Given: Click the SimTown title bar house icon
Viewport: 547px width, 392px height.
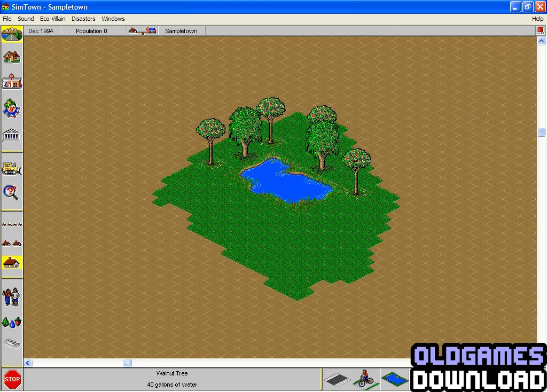Looking at the screenshot, I should [5, 6].
